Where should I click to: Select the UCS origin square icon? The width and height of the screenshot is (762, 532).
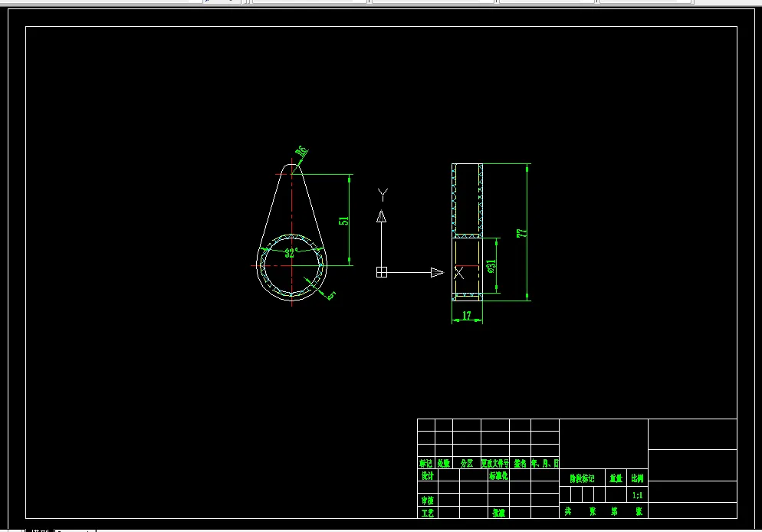pos(382,272)
